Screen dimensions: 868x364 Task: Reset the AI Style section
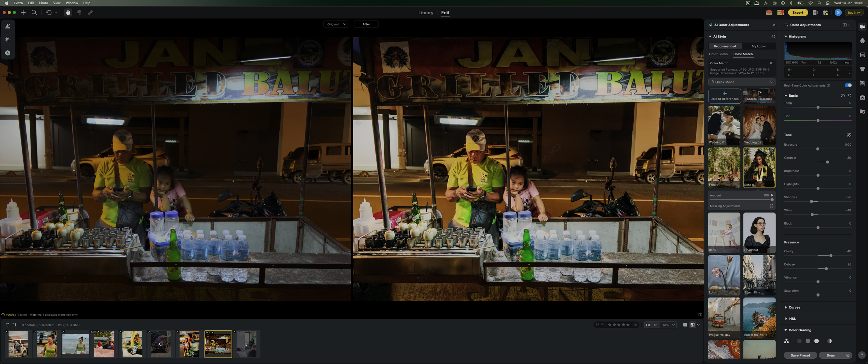[x=773, y=37]
